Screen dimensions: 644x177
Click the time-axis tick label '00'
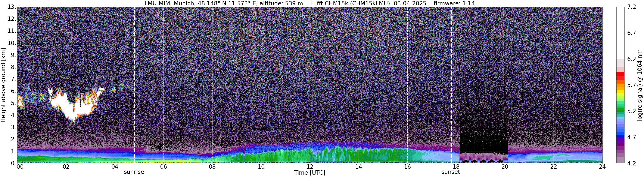[x=20, y=167]
